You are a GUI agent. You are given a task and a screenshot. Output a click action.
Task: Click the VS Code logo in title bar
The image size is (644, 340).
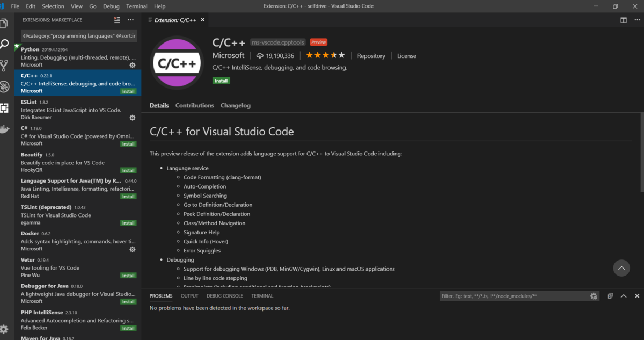2,6
